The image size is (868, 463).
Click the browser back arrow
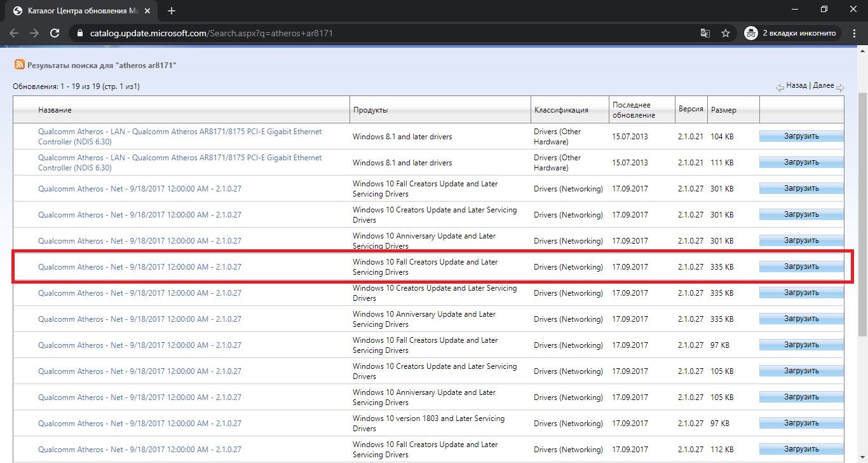pyautogui.click(x=14, y=33)
